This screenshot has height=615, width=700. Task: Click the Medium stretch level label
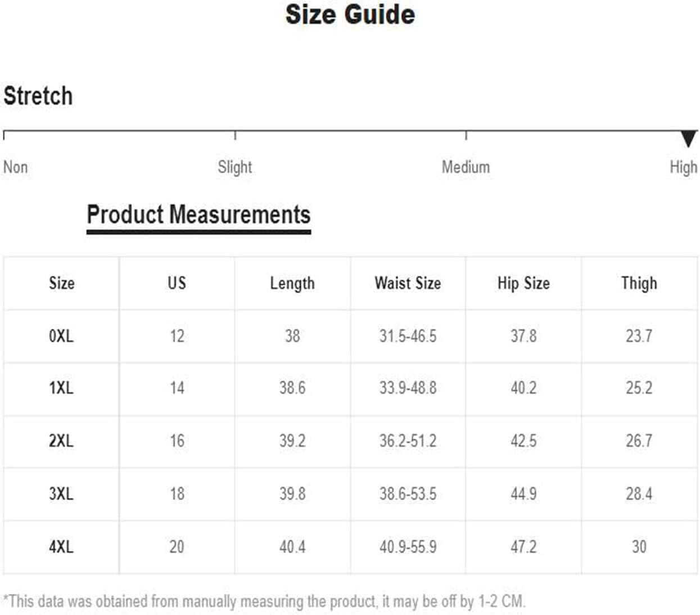[466, 167]
